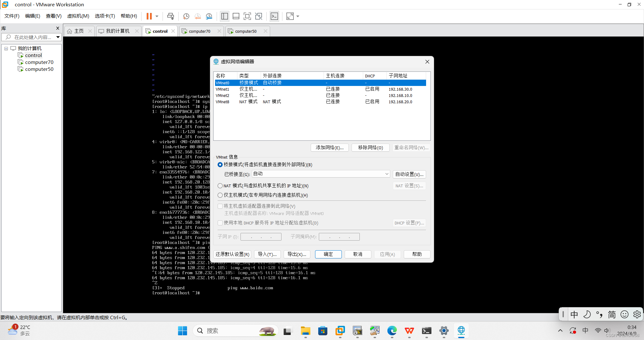
Task: Open Microsoft Edge from the taskbar
Action: click(x=392, y=331)
